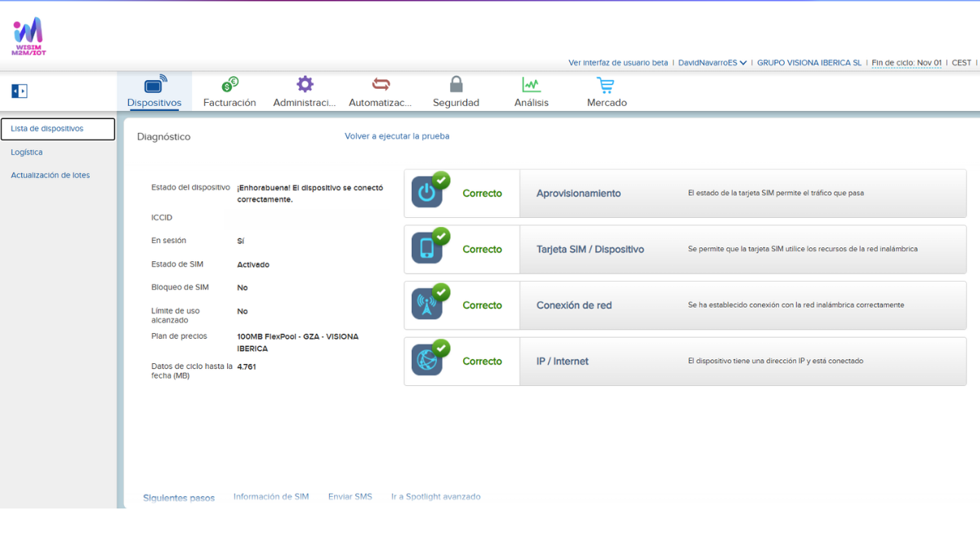This screenshot has height=555, width=980.
Task: Click the Conexión de red title
Action: [x=574, y=305]
